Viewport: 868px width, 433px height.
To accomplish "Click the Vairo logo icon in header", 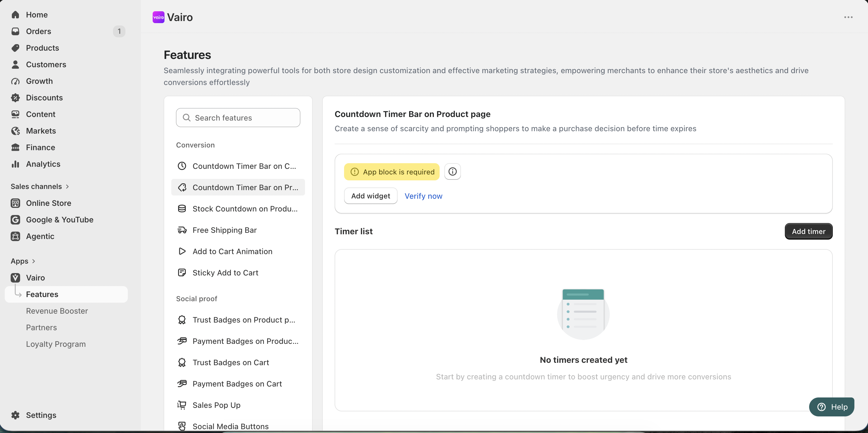I will 158,17.
